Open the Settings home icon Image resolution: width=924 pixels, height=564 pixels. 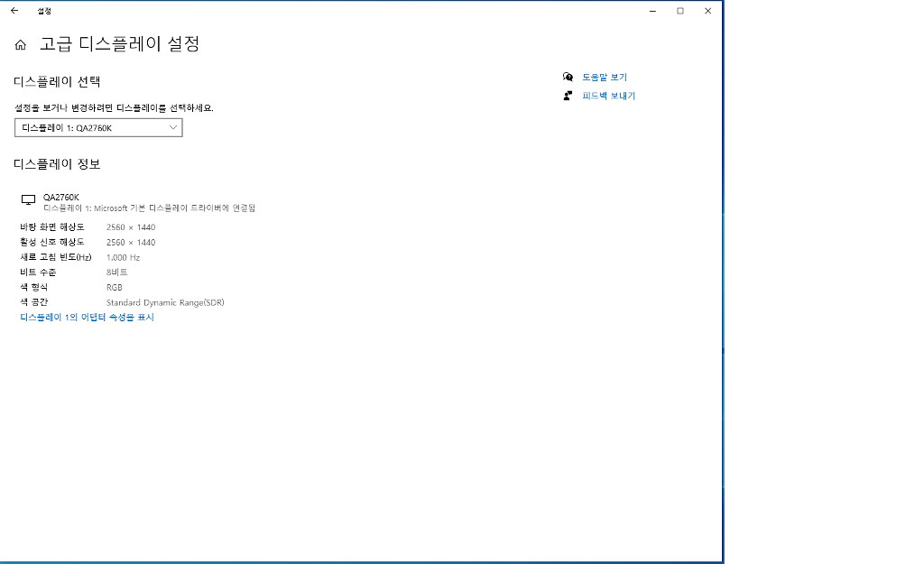click(x=21, y=45)
